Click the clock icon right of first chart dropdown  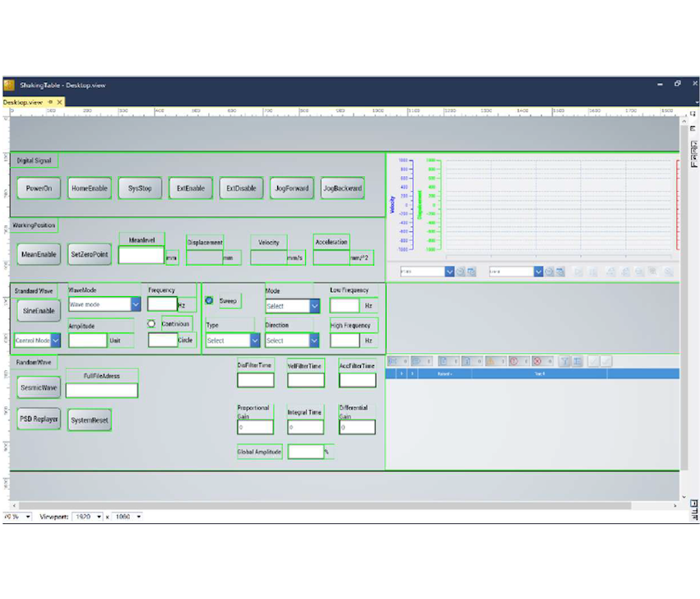pyautogui.click(x=461, y=272)
